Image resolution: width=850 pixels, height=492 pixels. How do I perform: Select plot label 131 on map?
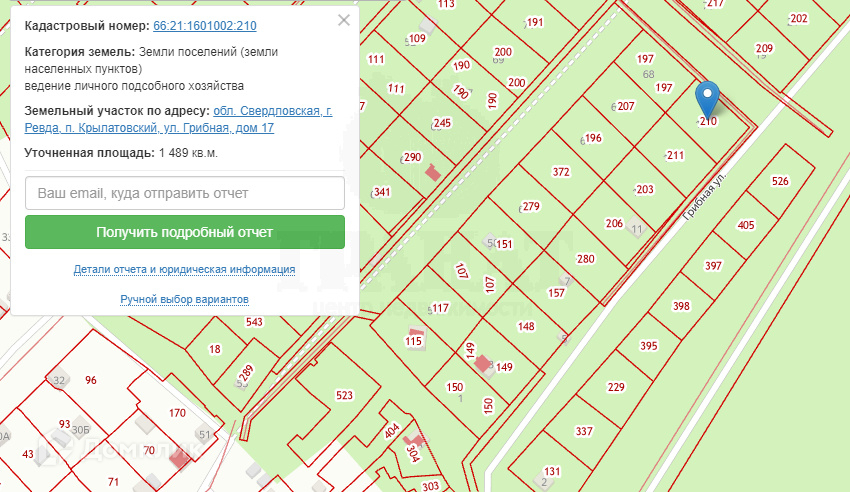pyautogui.click(x=552, y=471)
